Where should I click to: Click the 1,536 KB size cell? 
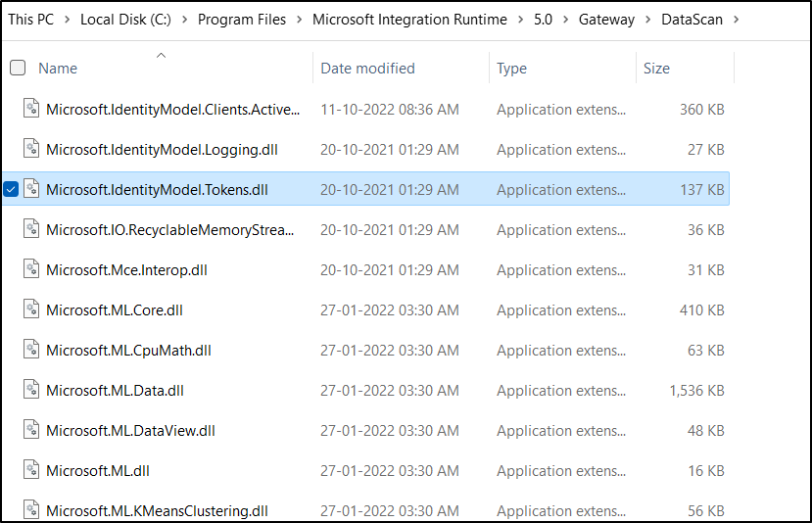pyautogui.click(x=696, y=391)
